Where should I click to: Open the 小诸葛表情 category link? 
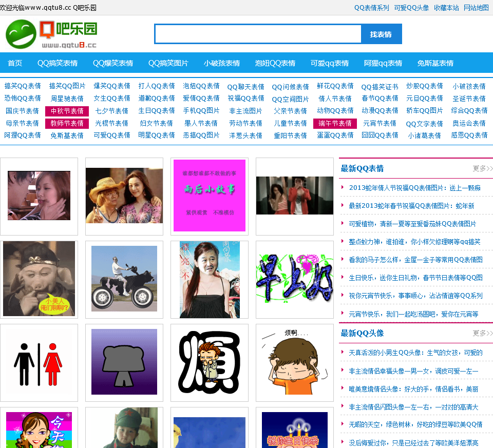click(x=425, y=135)
